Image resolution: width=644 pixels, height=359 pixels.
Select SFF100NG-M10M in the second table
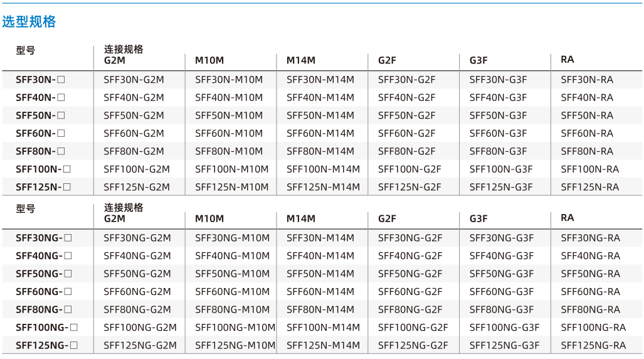coord(235,328)
